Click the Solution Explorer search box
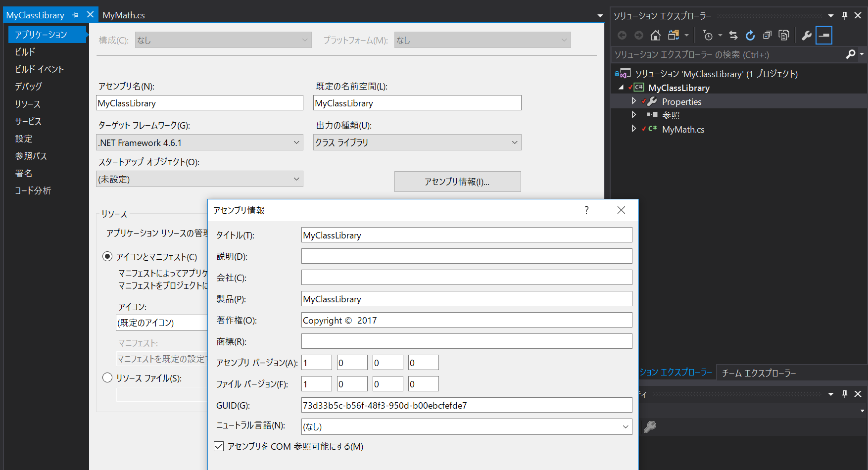 [x=727, y=54]
